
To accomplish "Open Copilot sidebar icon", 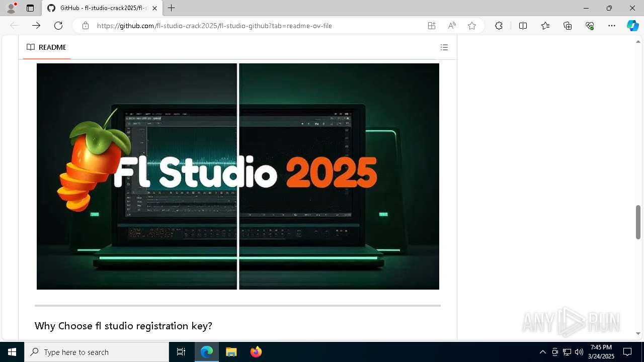I will [x=632, y=26].
